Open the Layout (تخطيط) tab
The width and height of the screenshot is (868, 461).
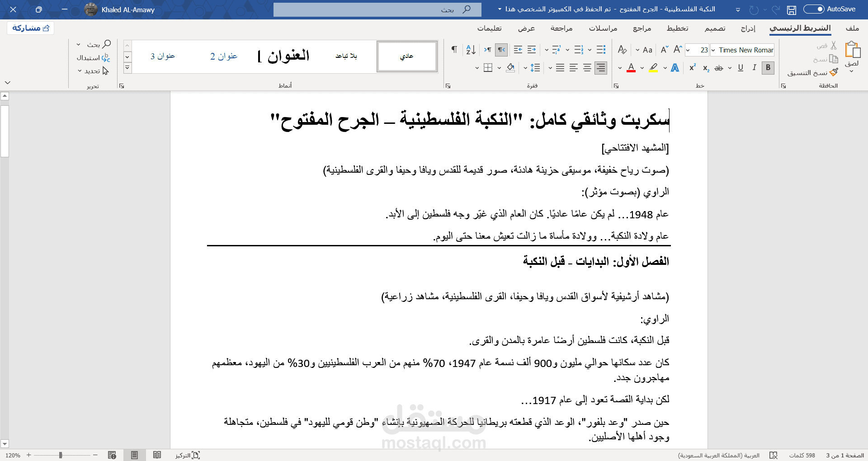pos(677,28)
